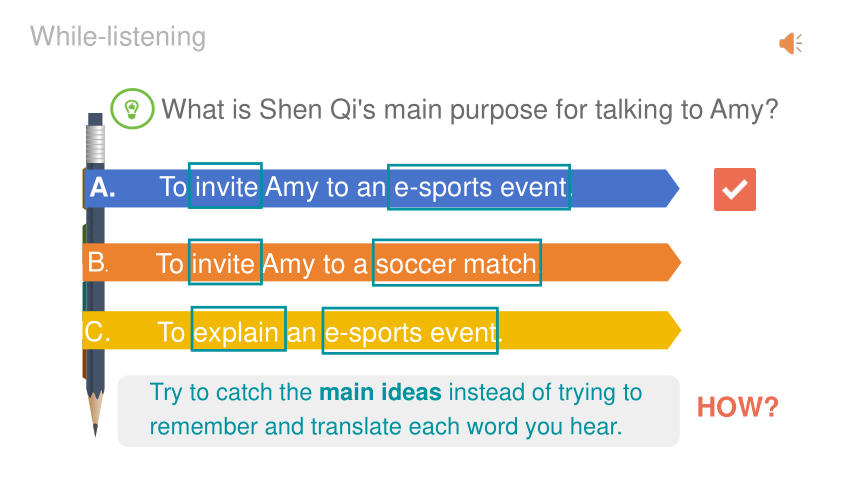Click the letter C label on yellow banner
Image resolution: width=860 pixels, height=484 pixels.
click(x=97, y=332)
